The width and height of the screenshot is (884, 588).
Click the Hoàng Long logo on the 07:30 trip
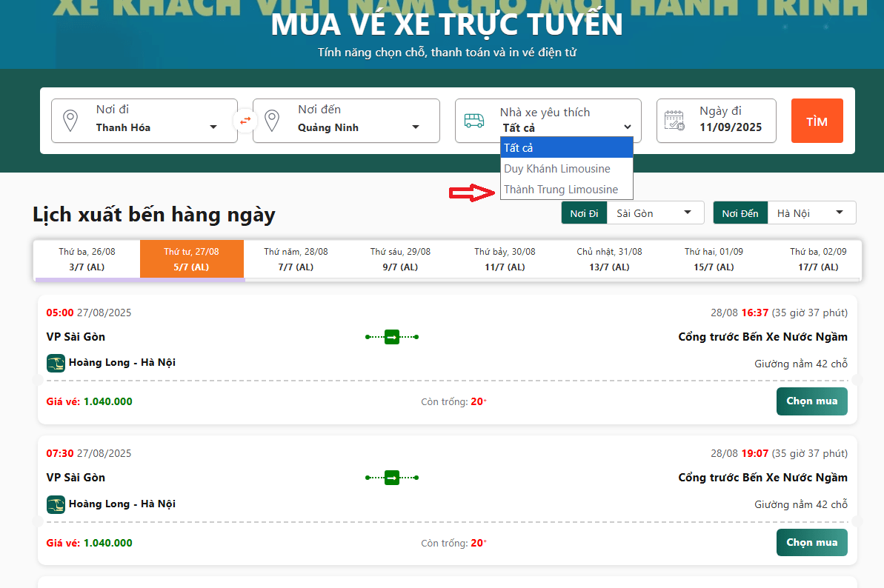click(x=56, y=504)
